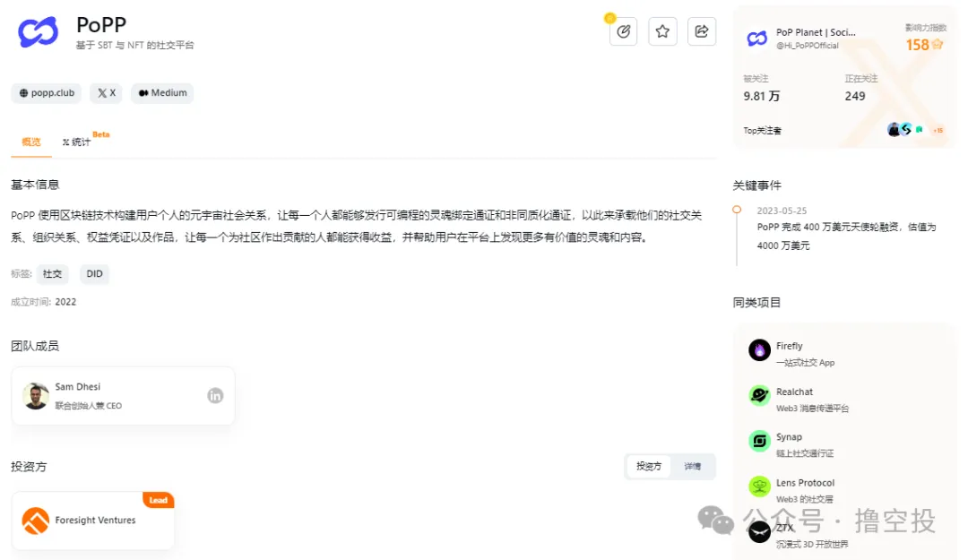Open Foresight Ventures investor name
Viewport: 968px width, 560px height.
click(x=95, y=521)
